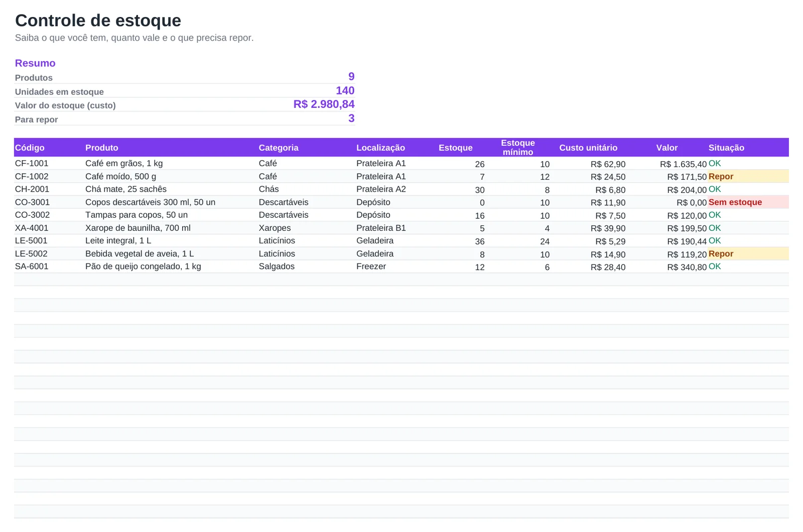Select the 'Controle de estoque' title
This screenshot has height=532, width=803.
(98, 21)
